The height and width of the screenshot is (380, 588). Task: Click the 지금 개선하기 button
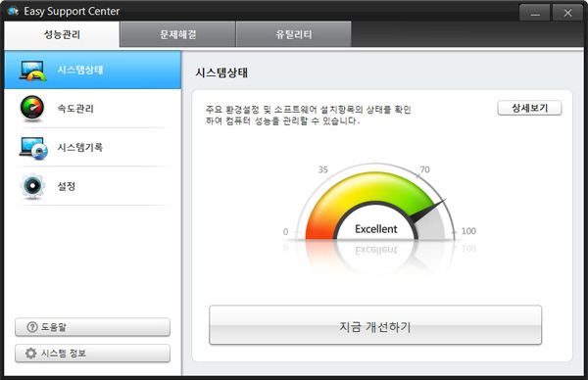point(375,325)
